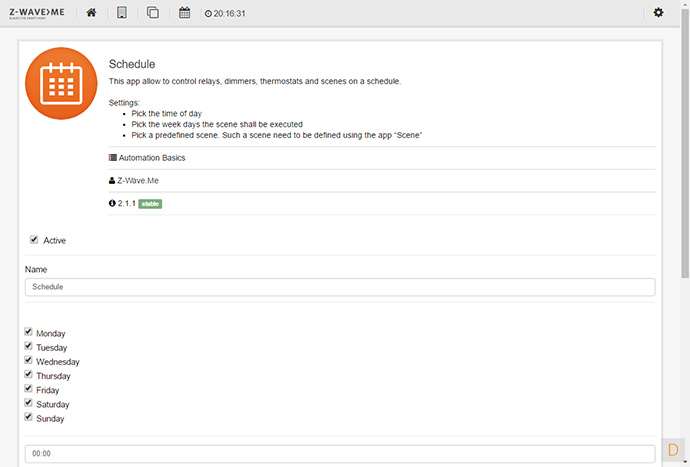This screenshot has width=690, height=467.
Task: Uncheck the Sunday checkbox
Action: click(29, 418)
